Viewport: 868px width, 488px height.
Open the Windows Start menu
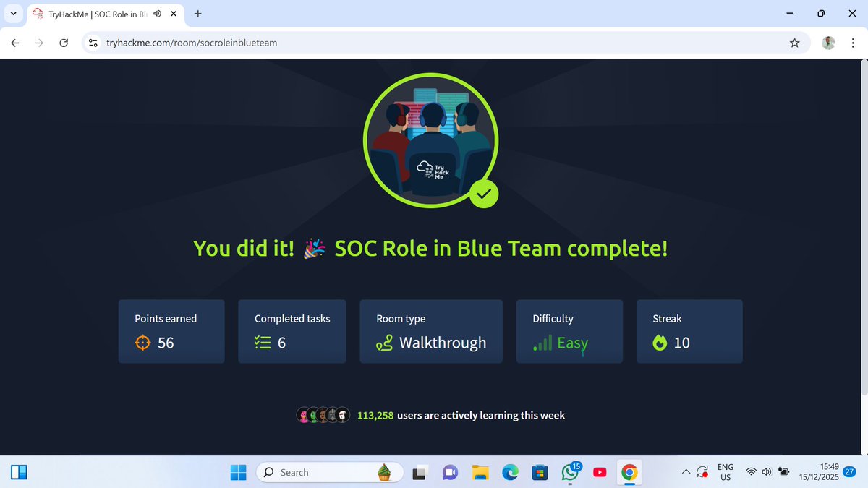tap(238, 472)
